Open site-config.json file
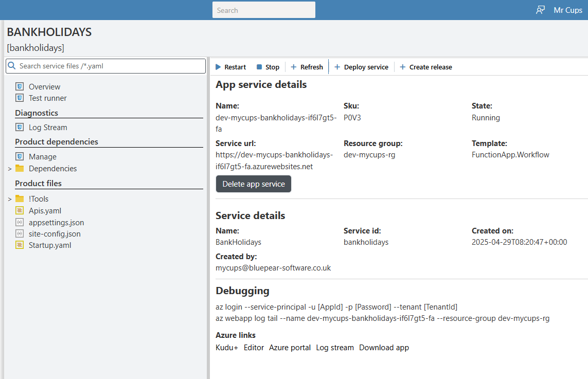 click(55, 234)
